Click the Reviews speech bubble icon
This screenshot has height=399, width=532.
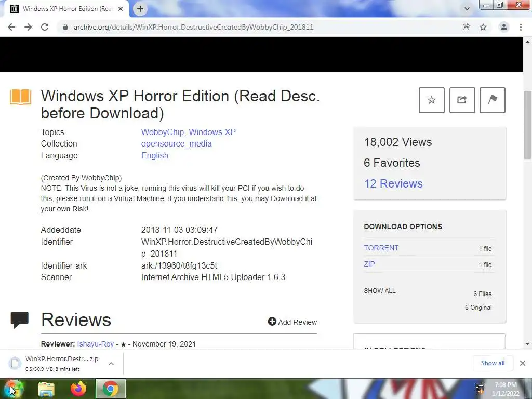(20, 320)
